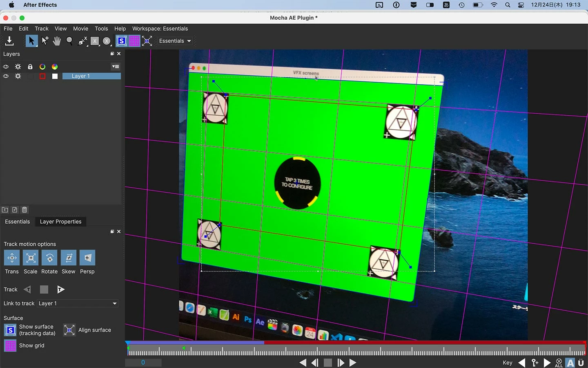This screenshot has width=588, height=368.
Task: Click Align Surface icon in the top toolbar
Action: point(147,41)
